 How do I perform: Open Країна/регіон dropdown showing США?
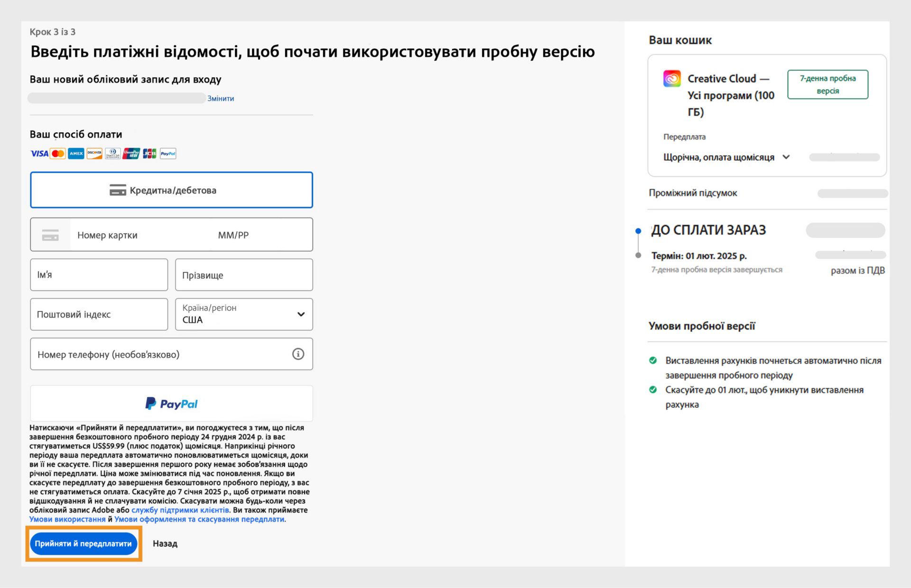244,314
